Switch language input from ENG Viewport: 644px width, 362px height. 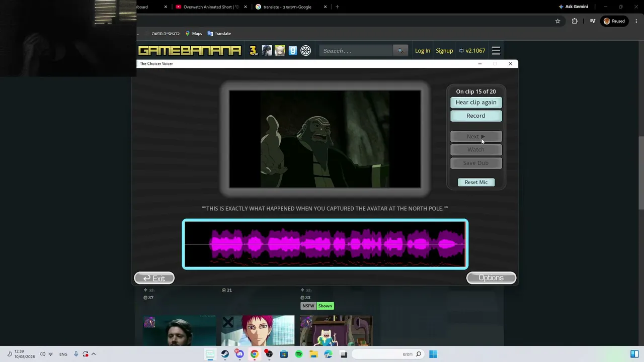pos(63,354)
